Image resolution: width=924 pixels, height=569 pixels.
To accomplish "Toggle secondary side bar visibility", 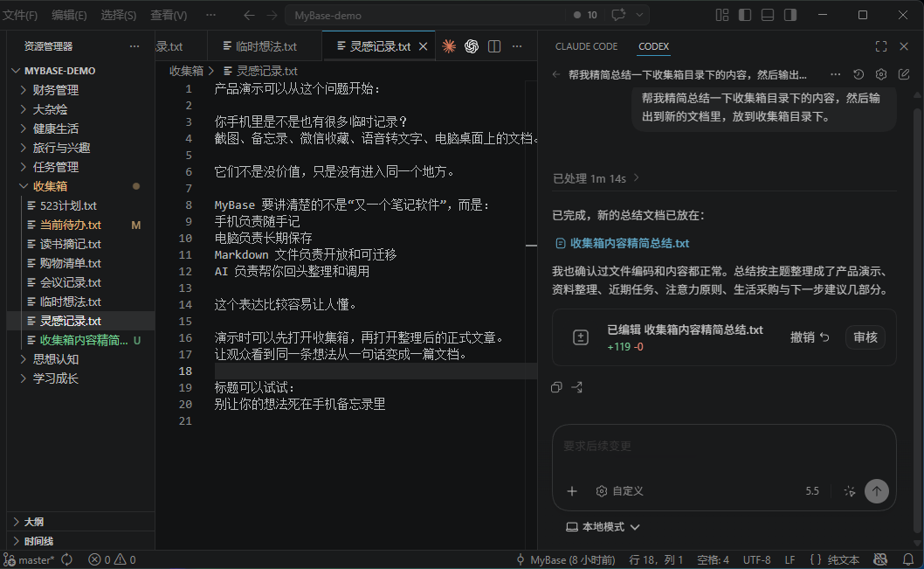I will tap(790, 15).
